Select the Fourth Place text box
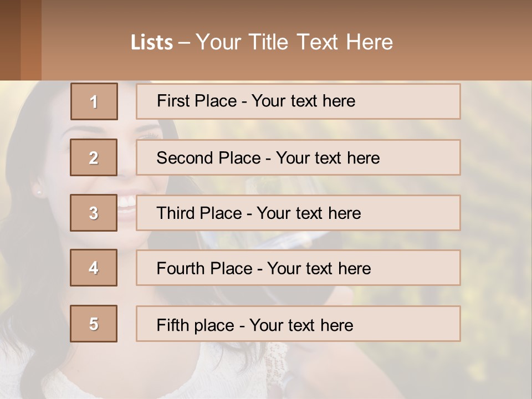 tap(298, 268)
